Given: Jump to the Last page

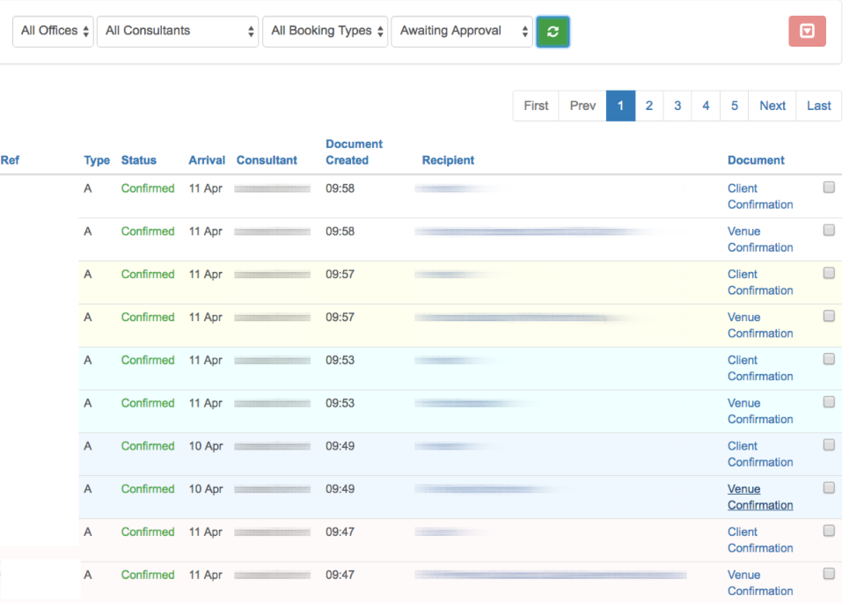Looking at the screenshot, I should [819, 106].
